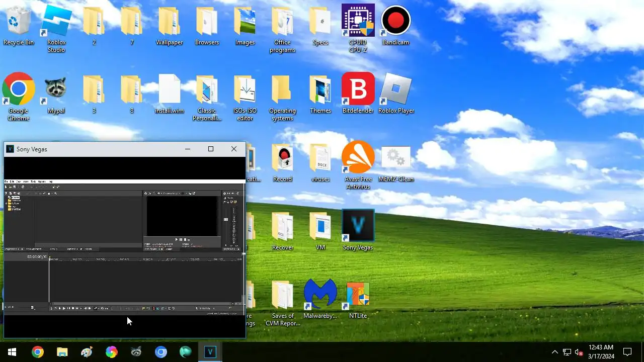
Task: Open the Edit menu in Sony Vegas
Action: pos(12,182)
